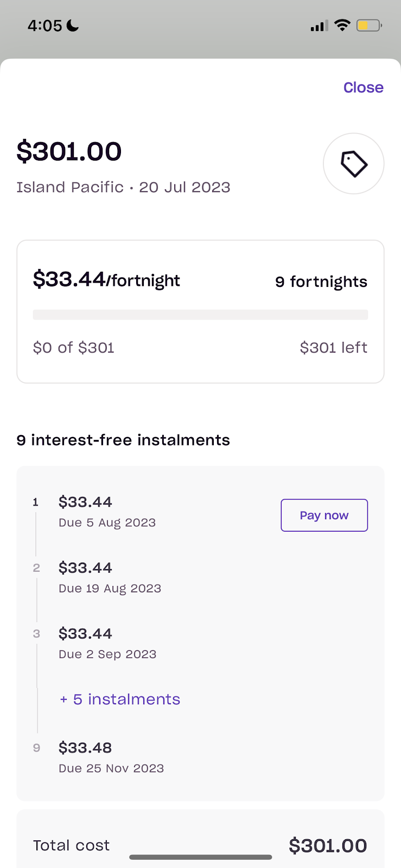Screen dimensions: 401x868
Task: Tap the 9 fortnights label
Action: point(321,282)
